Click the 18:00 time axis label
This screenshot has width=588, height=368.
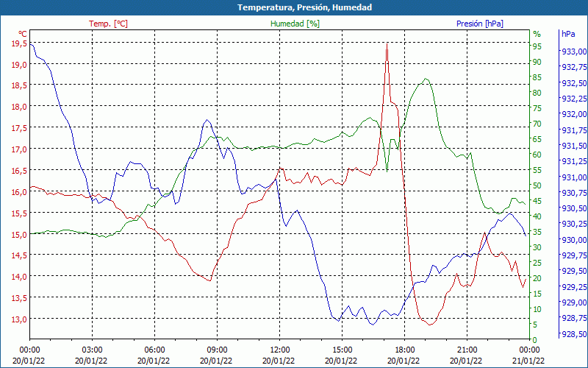405,350
